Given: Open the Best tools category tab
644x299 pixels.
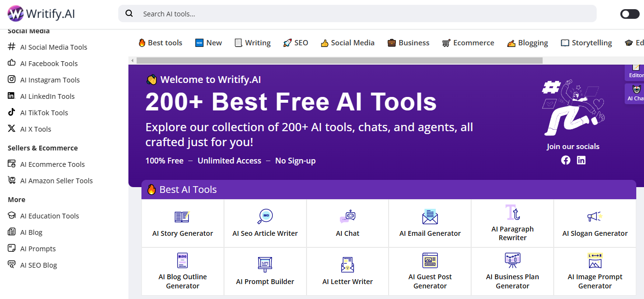Looking at the screenshot, I should point(160,43).
